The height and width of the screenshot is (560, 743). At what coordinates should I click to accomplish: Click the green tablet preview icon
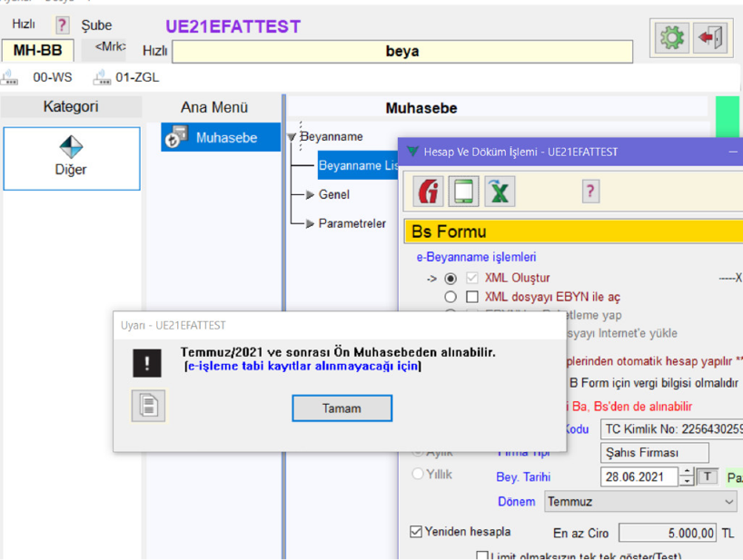pyautogui.click(x=463, y=192)
